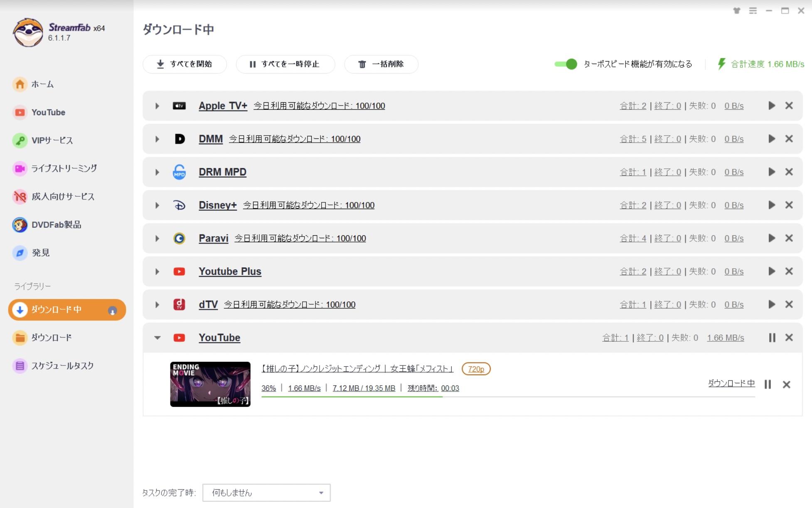
Task: Click the Apple TV+ group title link
Action: click(x=223, y=106)
